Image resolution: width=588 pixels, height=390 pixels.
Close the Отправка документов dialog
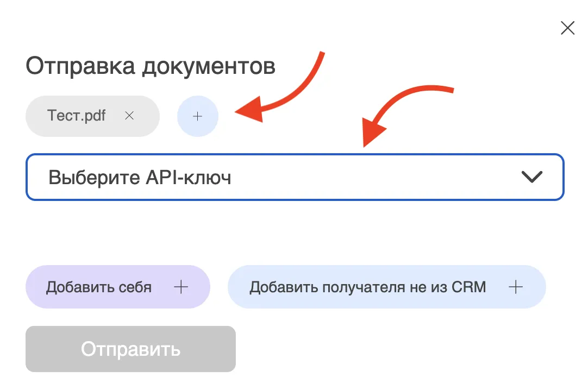567,28
